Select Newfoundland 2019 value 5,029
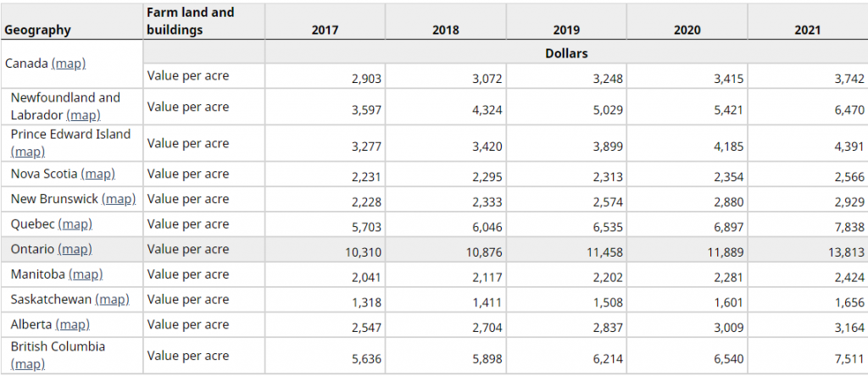The height and width of the screenshot is (376, 868). [x=608, y=110]
